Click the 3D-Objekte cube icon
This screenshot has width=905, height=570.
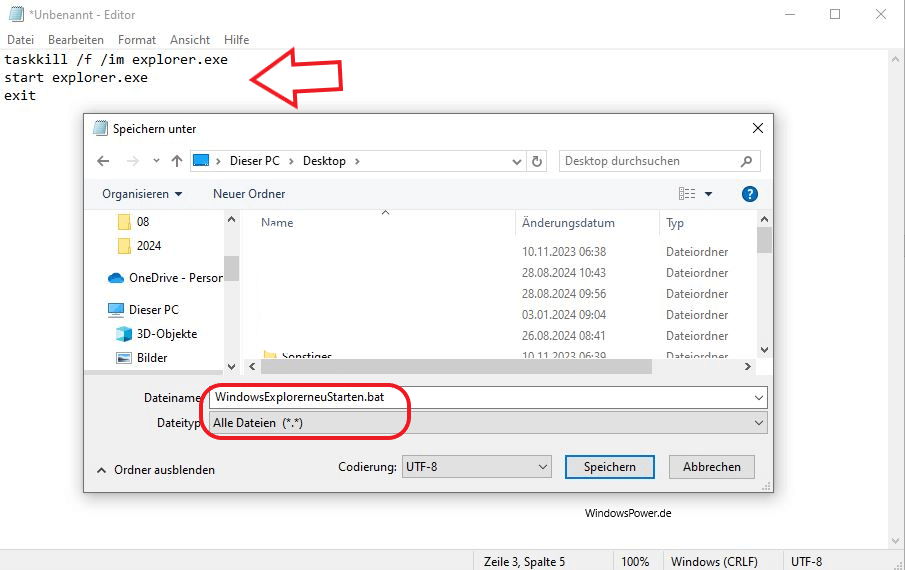(x=124, y=334)
